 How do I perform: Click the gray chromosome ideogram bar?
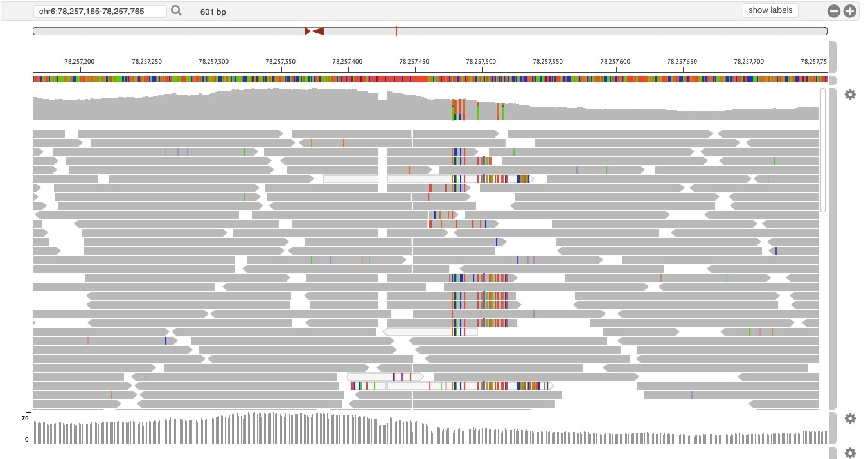click(578, 31)
